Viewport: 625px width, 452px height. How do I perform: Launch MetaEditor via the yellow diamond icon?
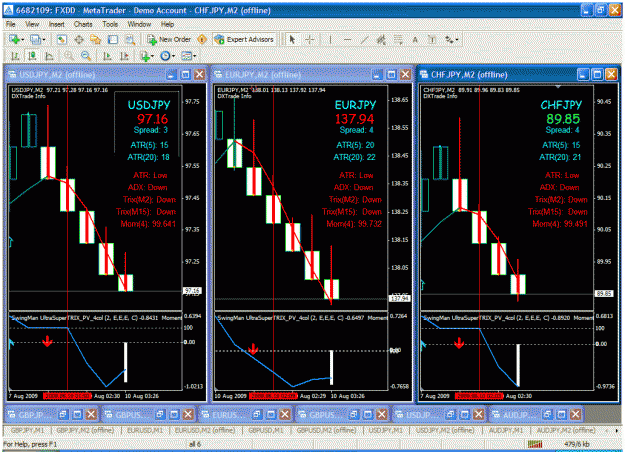[202, 39]
